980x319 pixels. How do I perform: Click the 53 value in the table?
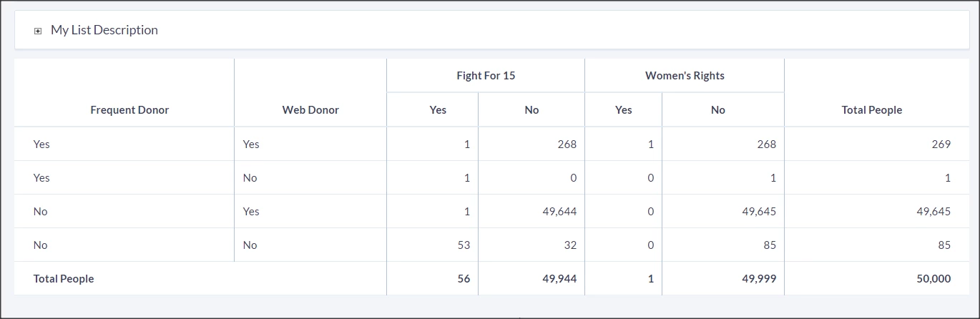(x=464, y=245)
